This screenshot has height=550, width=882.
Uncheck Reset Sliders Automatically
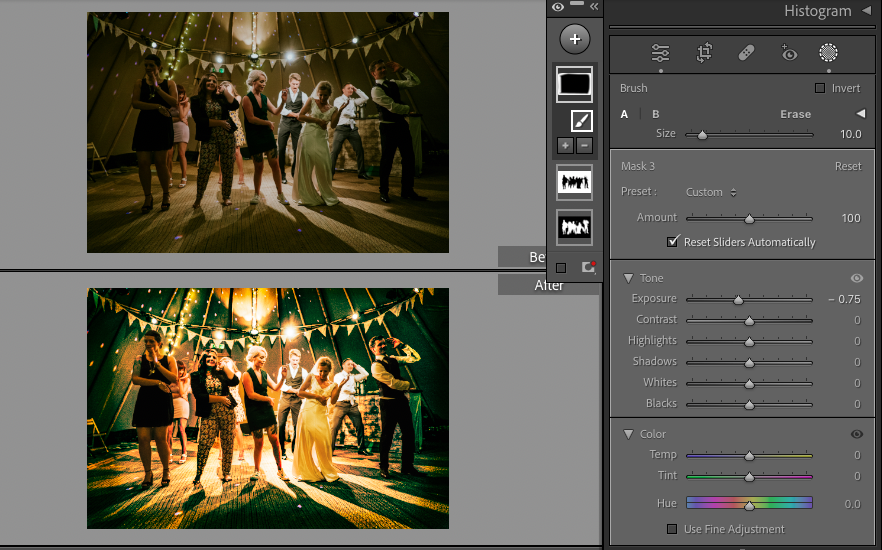(x=673, y=242)
